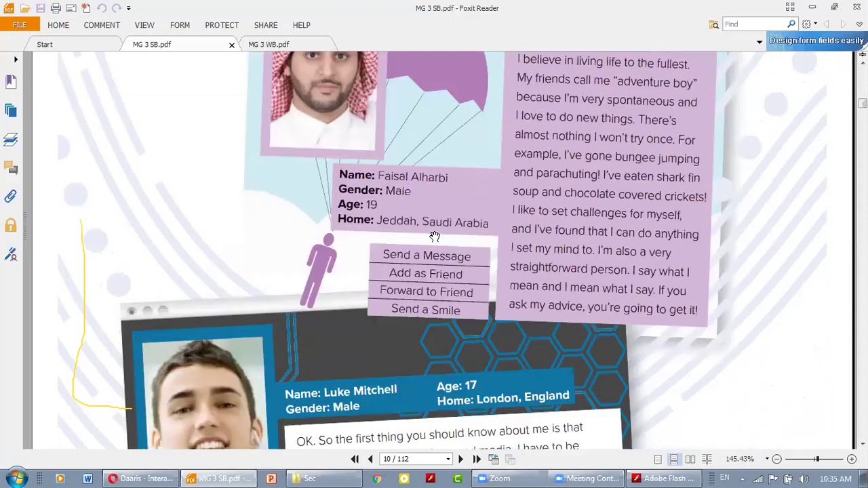Open the document tab list dropdown arrow
The image size is (868, 488).
pyautogui.click(x=759, y=42)
